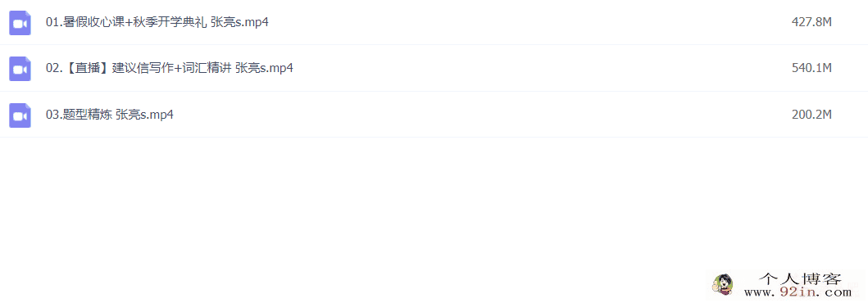Open the video icon beside the 01.暑假收心课 file
The width and height of the screenshot is (868, 303).
pyautogui.click(x=20, y=23)
